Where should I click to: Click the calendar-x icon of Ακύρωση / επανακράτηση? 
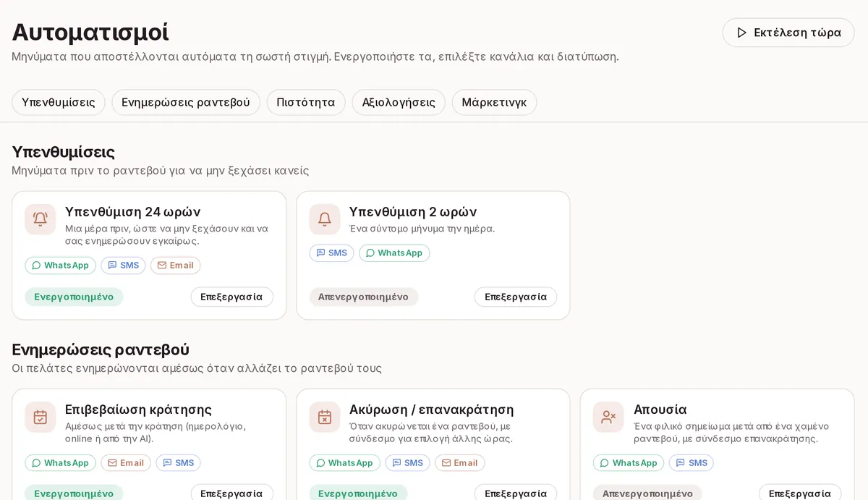coord(325,417)
